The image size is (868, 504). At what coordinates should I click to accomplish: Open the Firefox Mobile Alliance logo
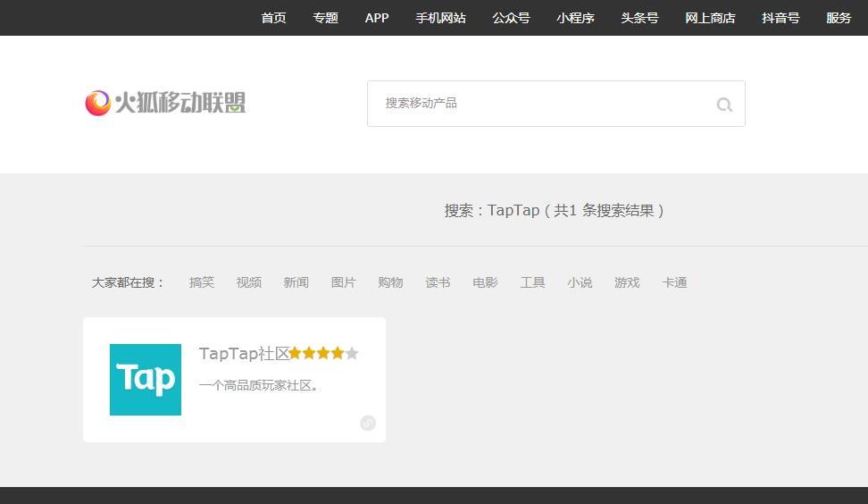point(165,103)
